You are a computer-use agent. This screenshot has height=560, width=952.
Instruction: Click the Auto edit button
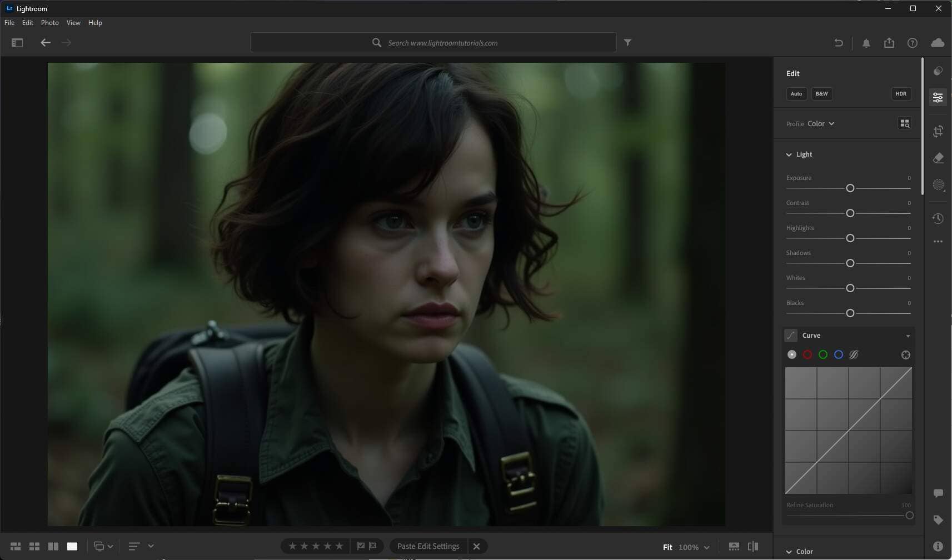coord(796,94)
